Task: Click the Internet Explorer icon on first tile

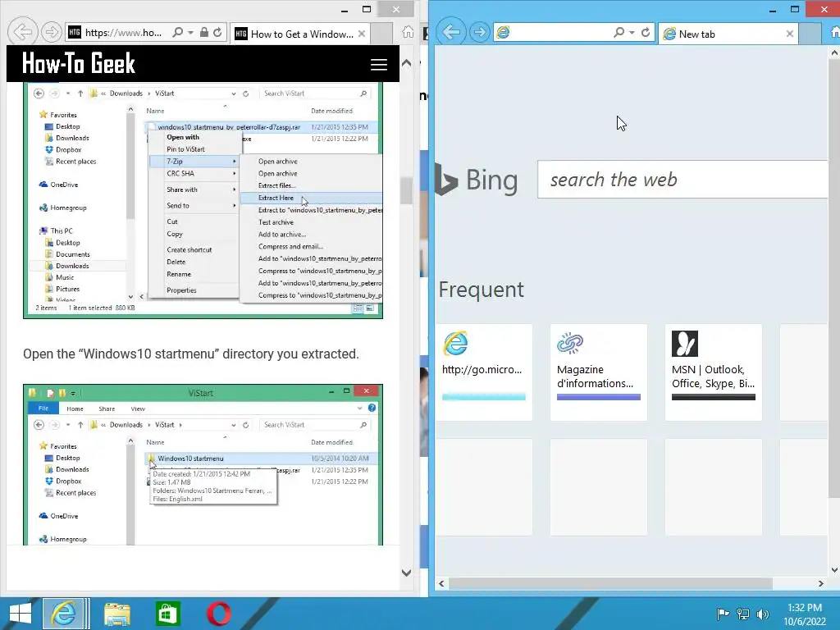Action: [x=455, y=344]
